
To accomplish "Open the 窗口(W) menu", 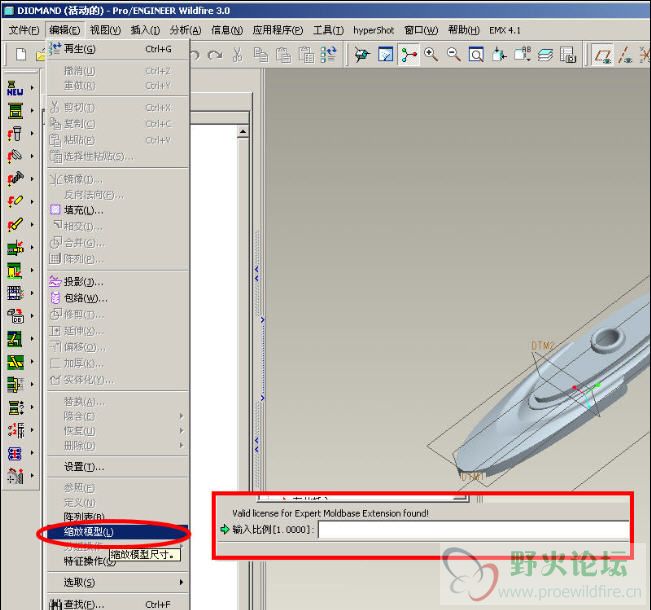I will [x=421, y=30].
